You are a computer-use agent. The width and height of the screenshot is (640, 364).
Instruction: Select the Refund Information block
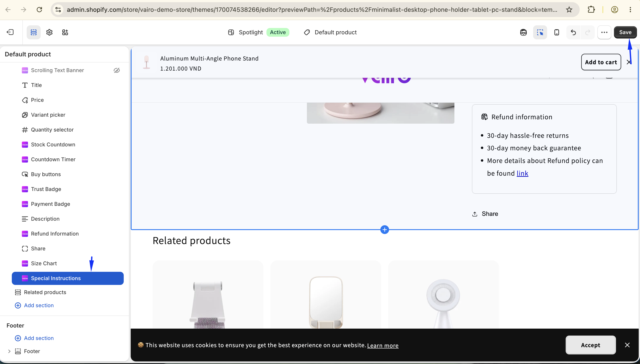pyautogui.click(x=68, y=234)
